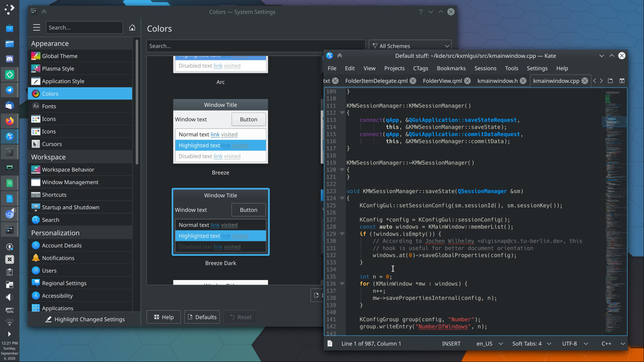Click the Highlighted text sample in Breeze Dark

pyautogui.click(x=199, y=236)
